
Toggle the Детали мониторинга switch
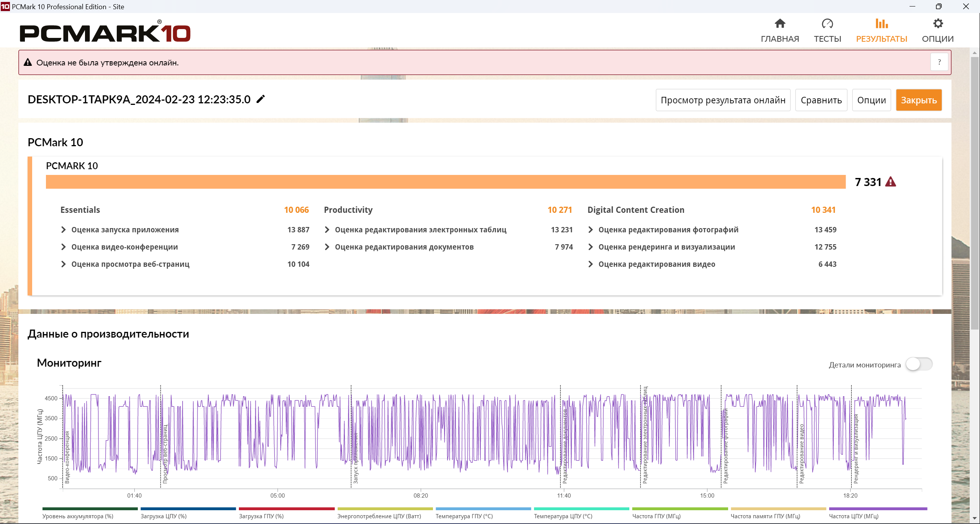click(919, 364)
